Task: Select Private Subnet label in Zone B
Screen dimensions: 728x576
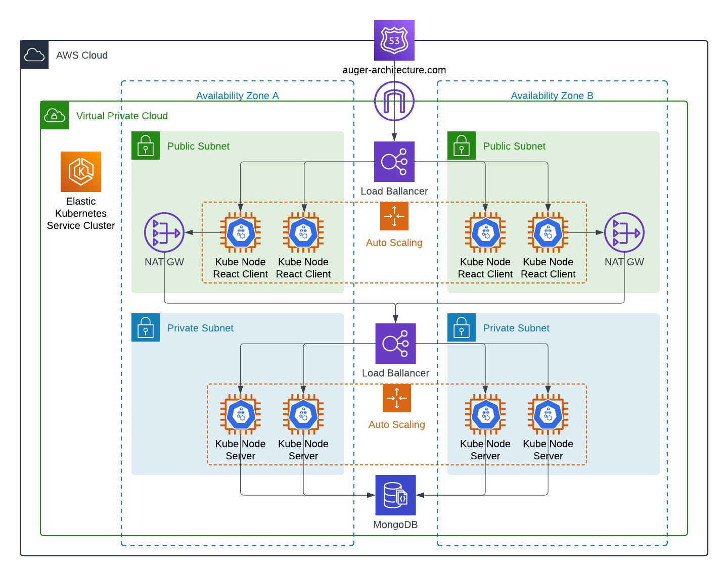Action: pyautogui.click(x=516, y=328)
